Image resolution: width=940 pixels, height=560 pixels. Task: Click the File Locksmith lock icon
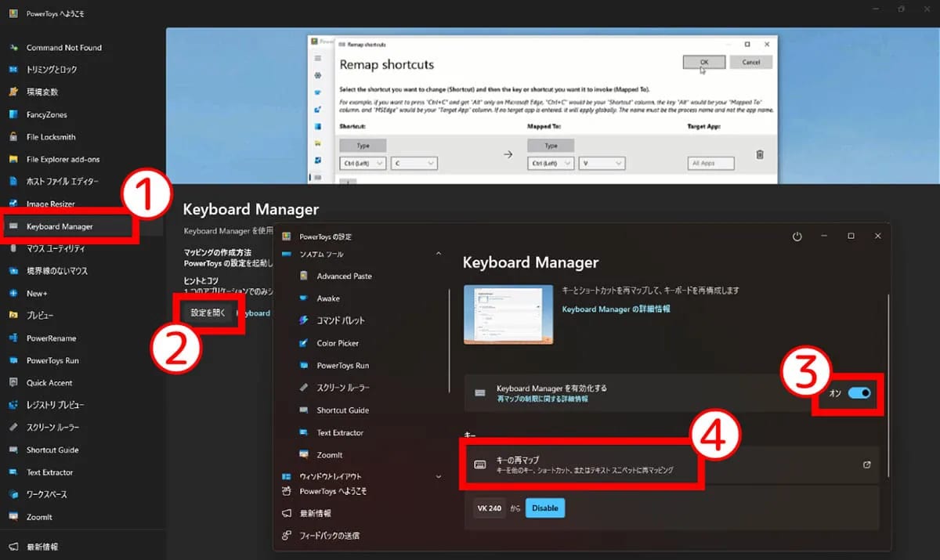(x=13, y=137)
